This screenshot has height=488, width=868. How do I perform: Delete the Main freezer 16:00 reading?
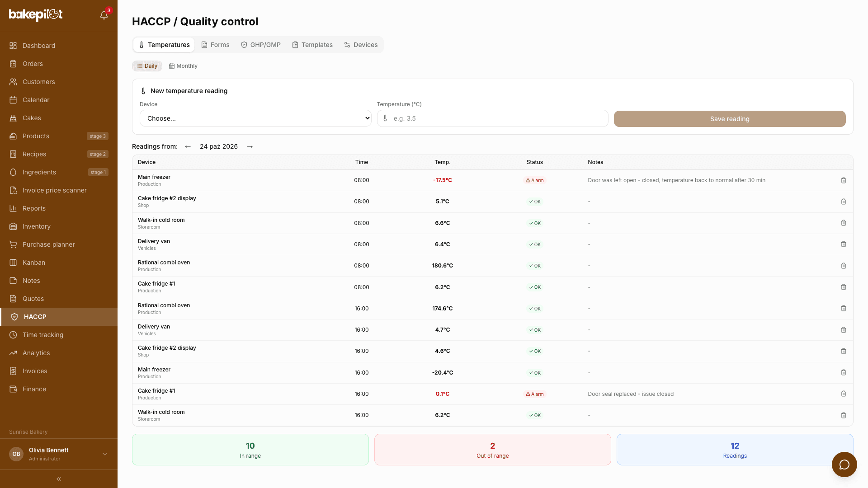click(x=843, y=372)
